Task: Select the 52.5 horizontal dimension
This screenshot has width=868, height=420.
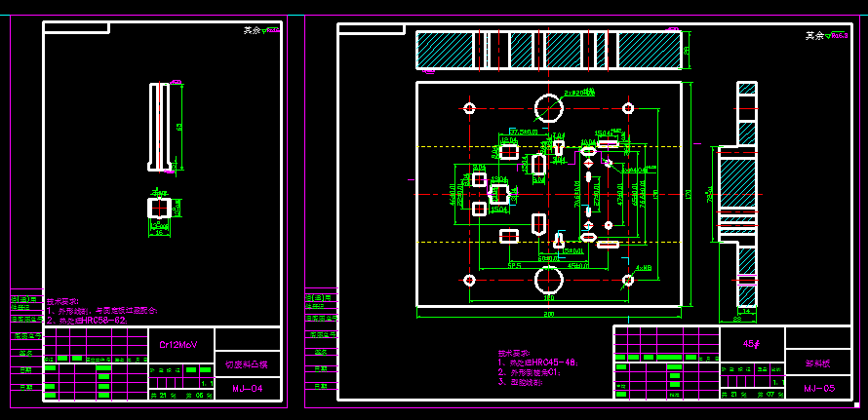Action: pyautogui.click(x=516, y=266)
